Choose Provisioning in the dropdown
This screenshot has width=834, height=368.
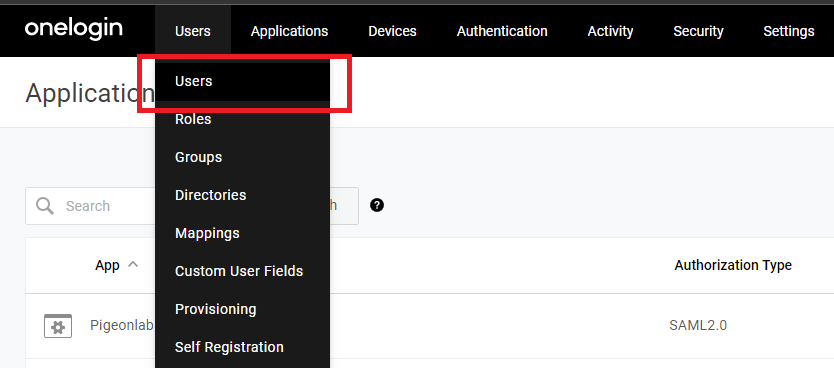pos(243,309)
